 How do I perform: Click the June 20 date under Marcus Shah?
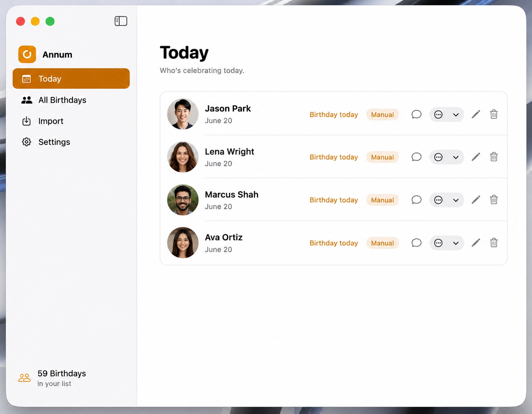click(x=218, y=207)
